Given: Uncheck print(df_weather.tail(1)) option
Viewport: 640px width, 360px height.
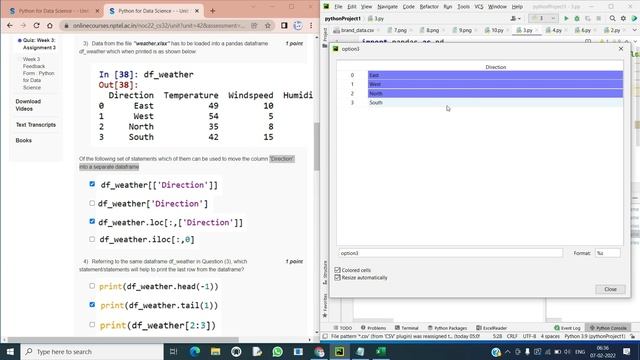Looking at the screenshot, I should pyautogui.click(x=92, y=304).
